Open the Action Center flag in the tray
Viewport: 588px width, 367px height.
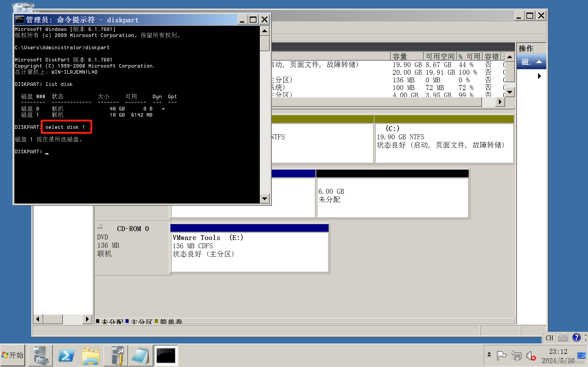point(502,355)
